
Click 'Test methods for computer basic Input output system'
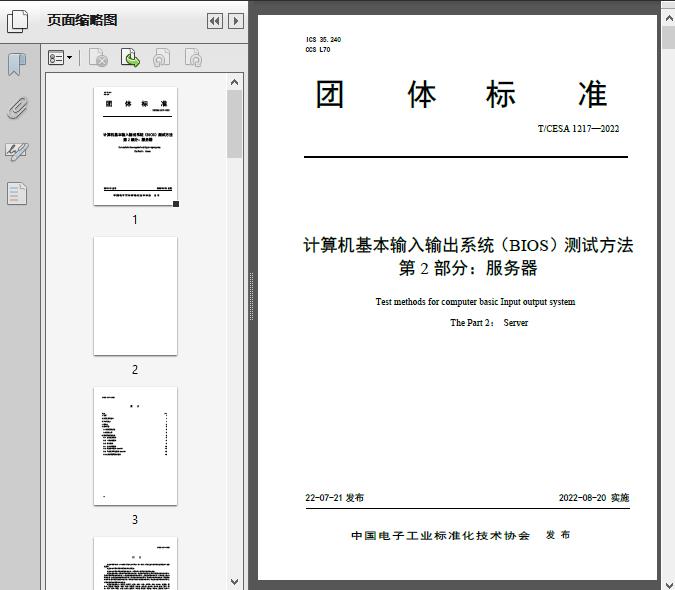click(475, 302)
